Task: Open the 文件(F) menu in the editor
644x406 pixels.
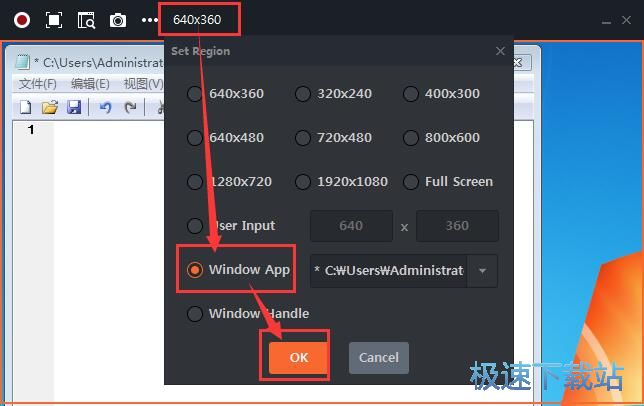Action: click(37, 84)
